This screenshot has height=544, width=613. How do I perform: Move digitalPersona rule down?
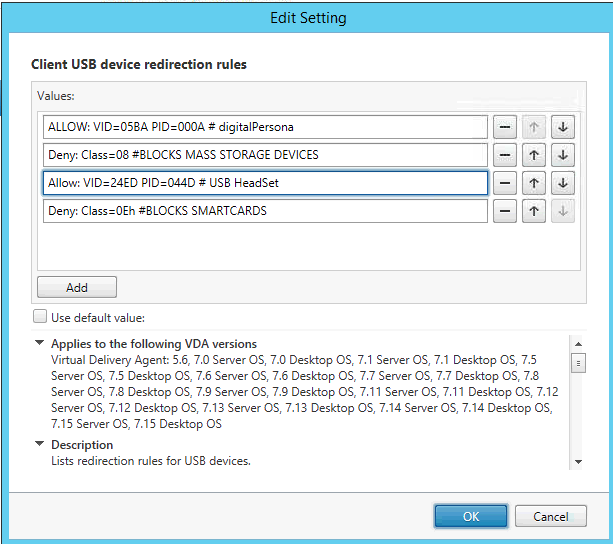563,127
